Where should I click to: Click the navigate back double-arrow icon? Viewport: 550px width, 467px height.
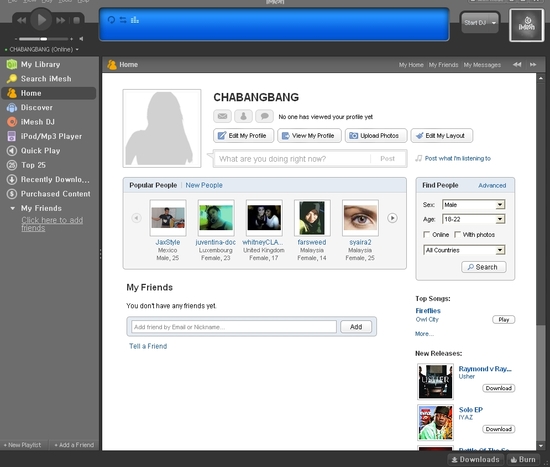coord(517,65)
